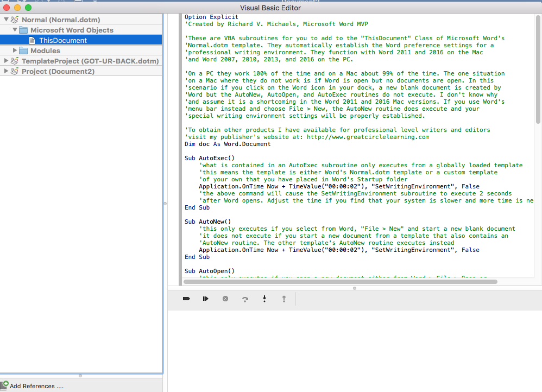
Task: Select the Microsoft Word Objects row
Action: point(81,30)
